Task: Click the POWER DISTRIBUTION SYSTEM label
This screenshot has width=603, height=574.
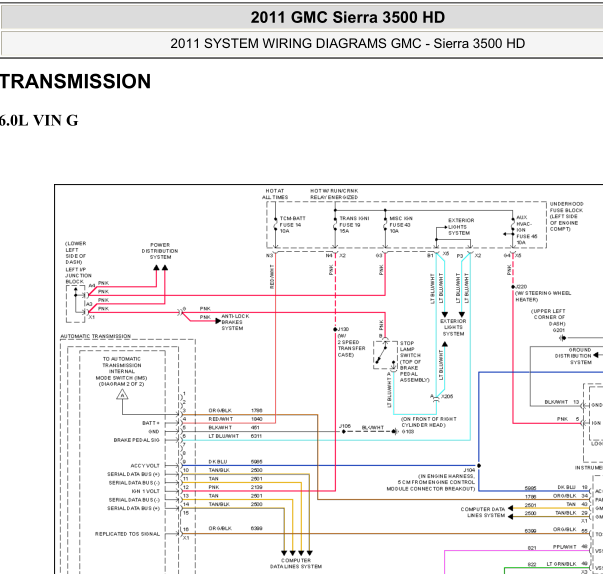Action: [x=160, y=251]
